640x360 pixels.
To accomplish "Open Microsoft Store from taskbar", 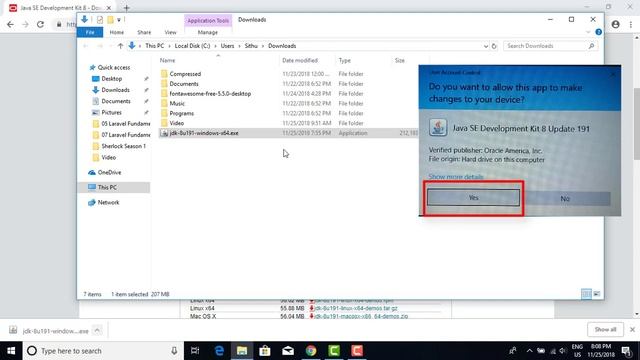I will click(x=265, y=351).
